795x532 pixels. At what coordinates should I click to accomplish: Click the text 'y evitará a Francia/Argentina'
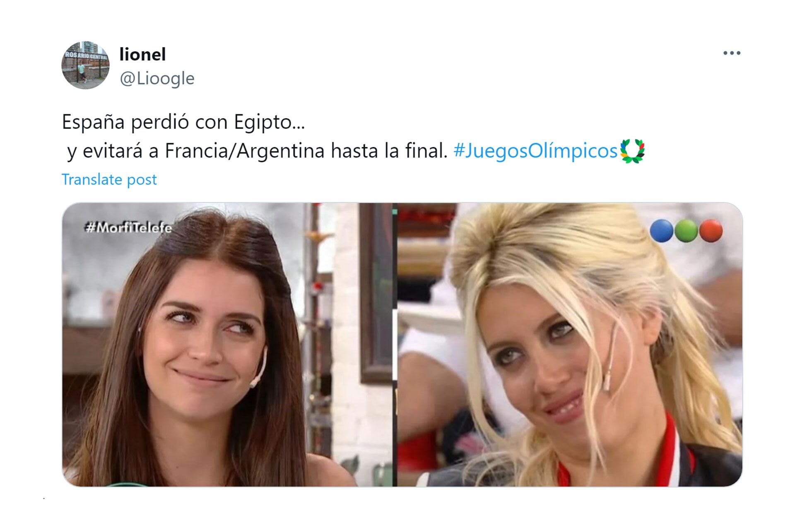(196, 151)
